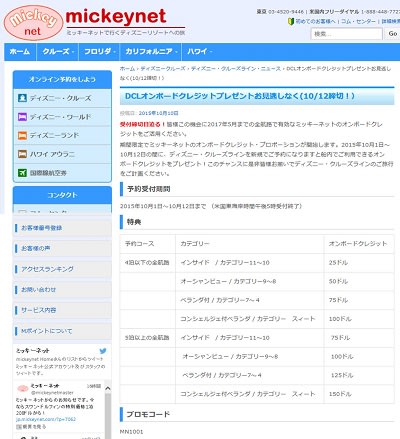Viewport: 400px width, 439px height.
Task: Click the MN1001 promo code text
Action: pyautogui.click(x=131, y=432)
